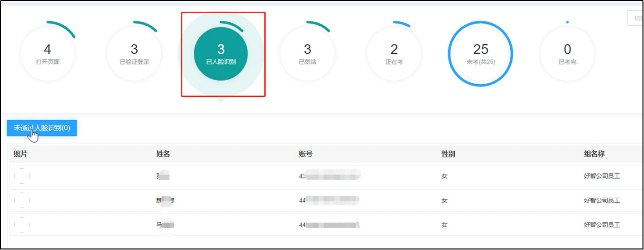The image size is (644, 250).
Task: Click the name starting with 马
Action: click(166, 225)
